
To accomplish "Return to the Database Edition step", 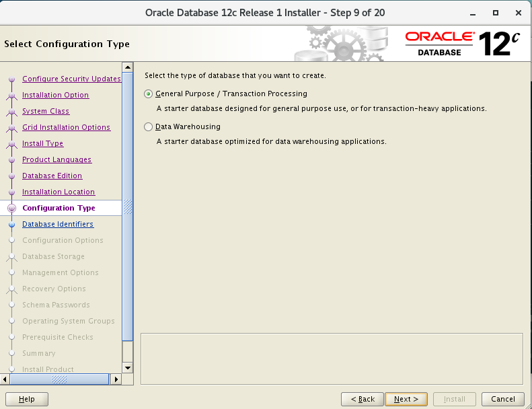I will tap(52, 176).
